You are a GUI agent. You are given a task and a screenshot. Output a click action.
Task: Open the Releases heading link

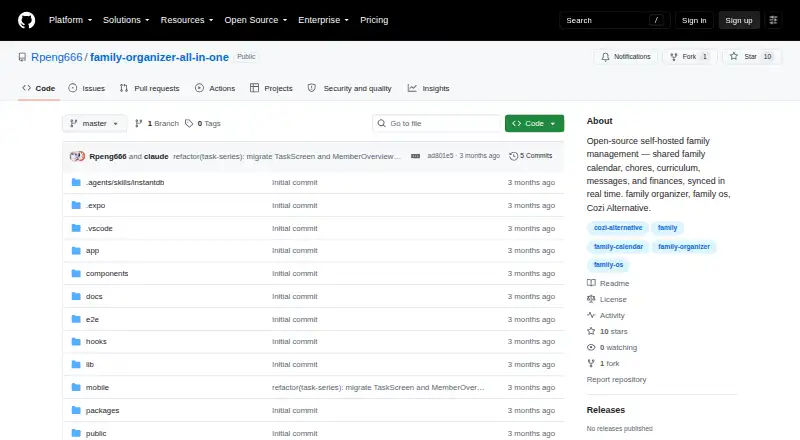click(x=606, y=410)
